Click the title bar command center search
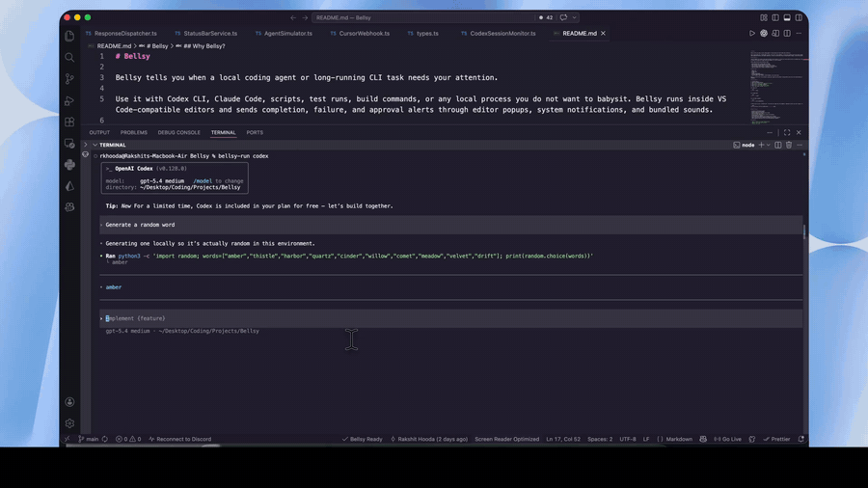Image resolution: width=868 pixels, height=488 pixels. 423,17
